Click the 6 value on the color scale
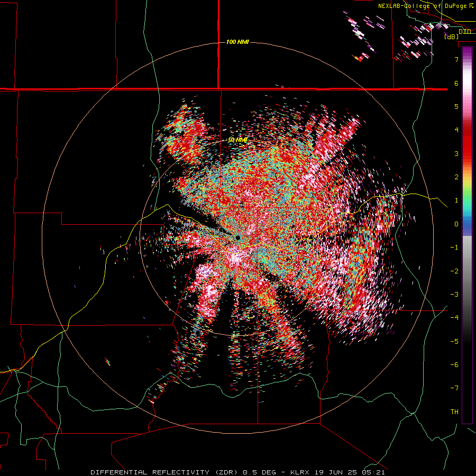The image size is (476, 476). [x=456, y=83]
